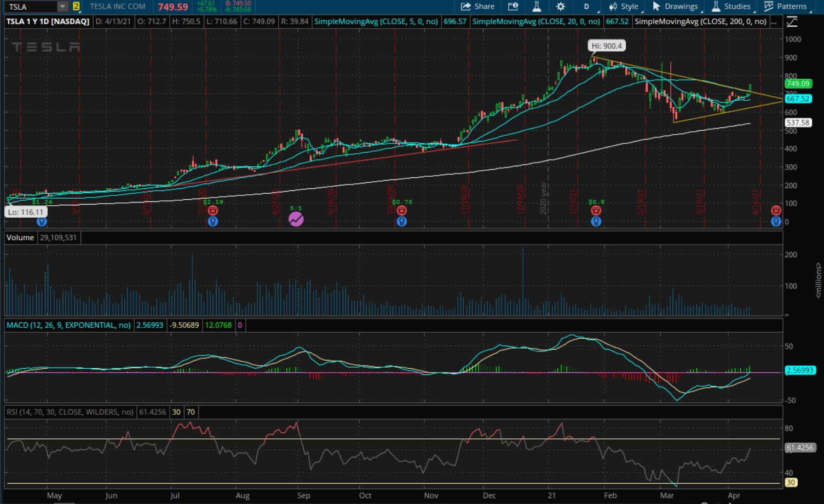Click the purple 5:1 stock split icon
Screen dimensions: 824x504
click(296, 219)
